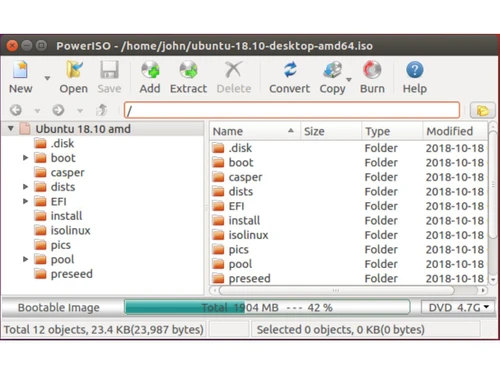Collapse the Ubuntu 18.10 amd tree root
Image resolution: width=500 pixels, height=375 pixels.
click(x=11, y=128)
